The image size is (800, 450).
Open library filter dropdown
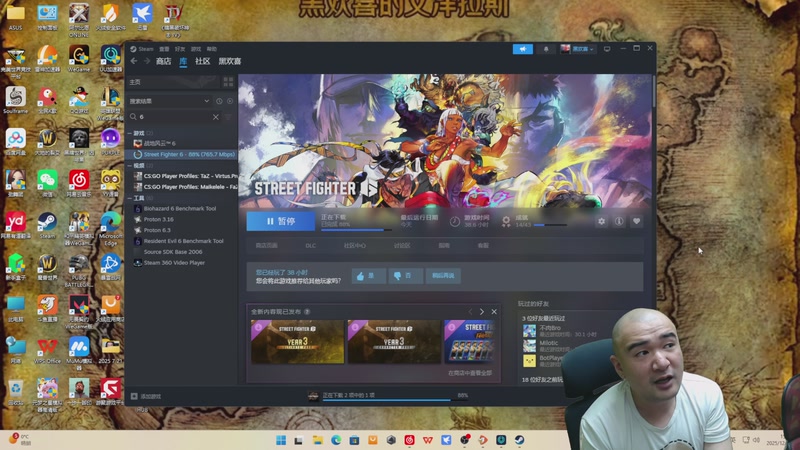tap(169, 101)
